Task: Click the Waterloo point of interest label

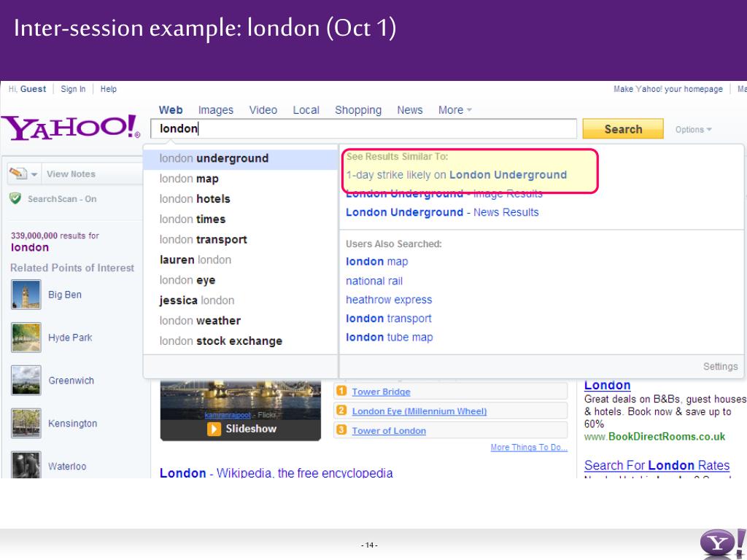Action: pyautogui.click(x=67, y=466)
